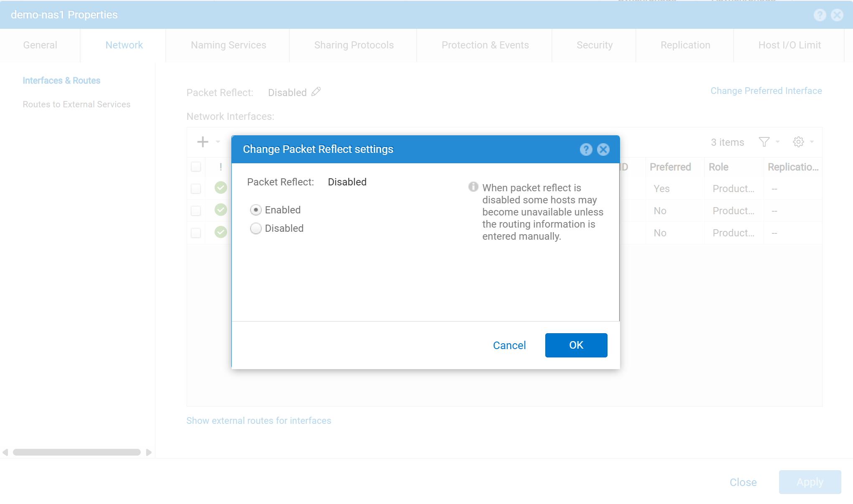This screenshot has width=853, height=504.
Task: Switch to the Replication tab
Action: coord(685,45)
